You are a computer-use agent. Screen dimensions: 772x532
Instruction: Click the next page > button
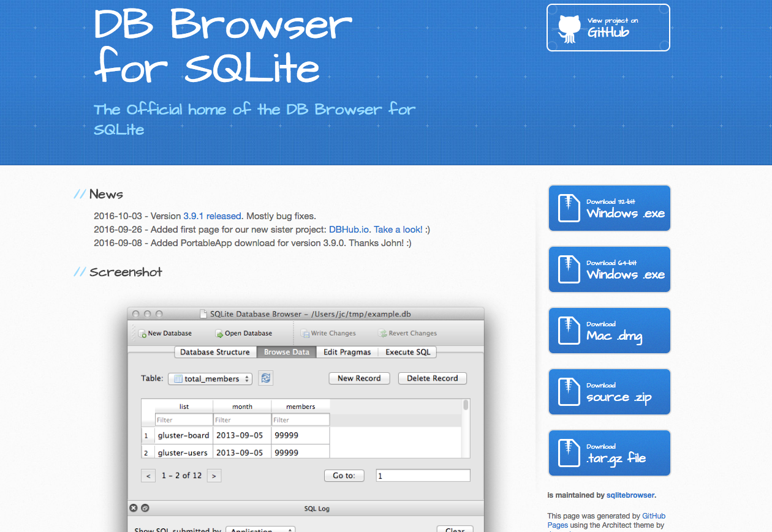coord(214,476)
